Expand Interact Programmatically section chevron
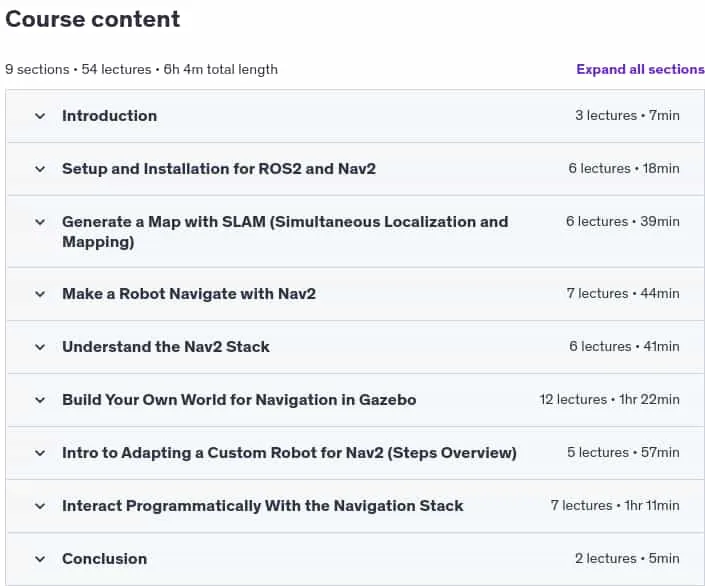 click(x=40, y=506)
